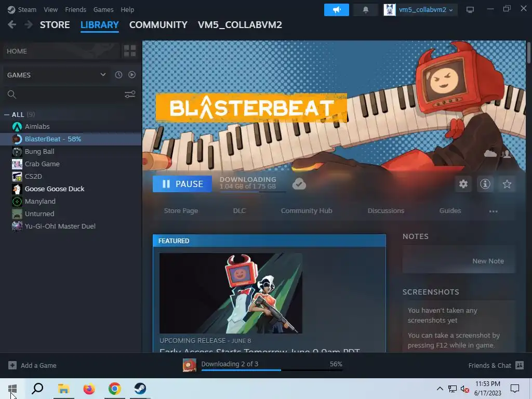The width and height of the screenshot is (532, 399).
Task: Open vm5_collabvm2 account dropdown
Action: 420,10
